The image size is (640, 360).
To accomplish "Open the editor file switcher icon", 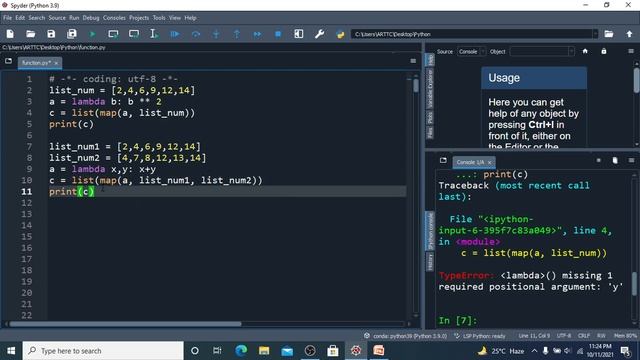I will pos(9,61).
